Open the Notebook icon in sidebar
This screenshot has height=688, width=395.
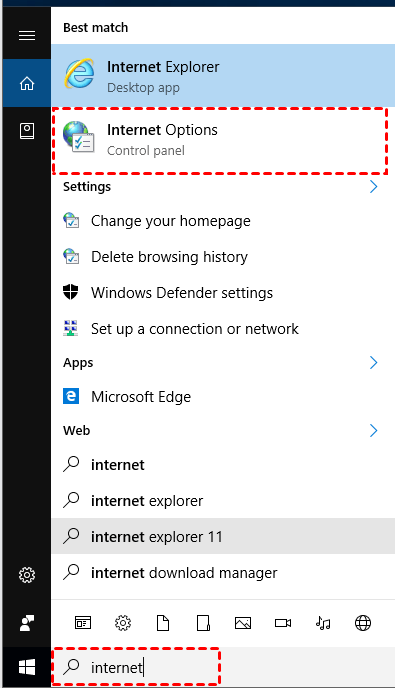tap(27, 131)
